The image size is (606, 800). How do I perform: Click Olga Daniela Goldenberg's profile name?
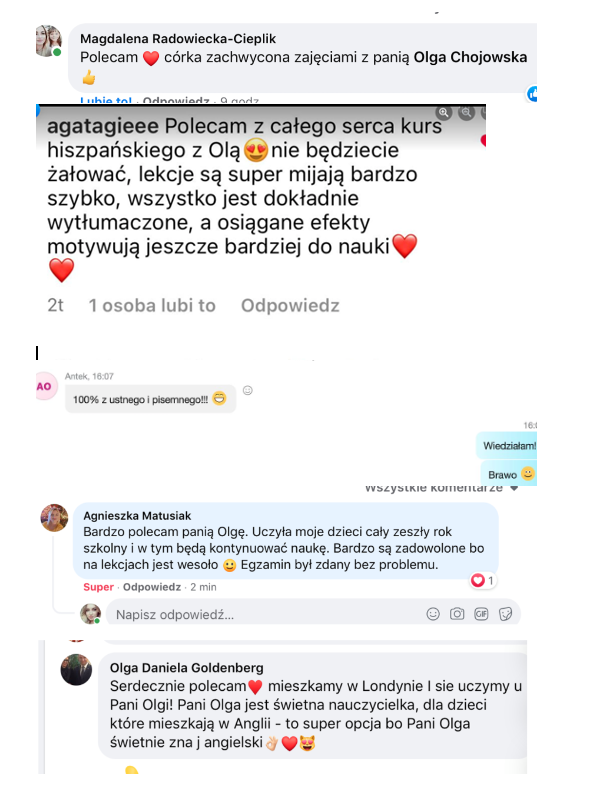coord(187,667)
